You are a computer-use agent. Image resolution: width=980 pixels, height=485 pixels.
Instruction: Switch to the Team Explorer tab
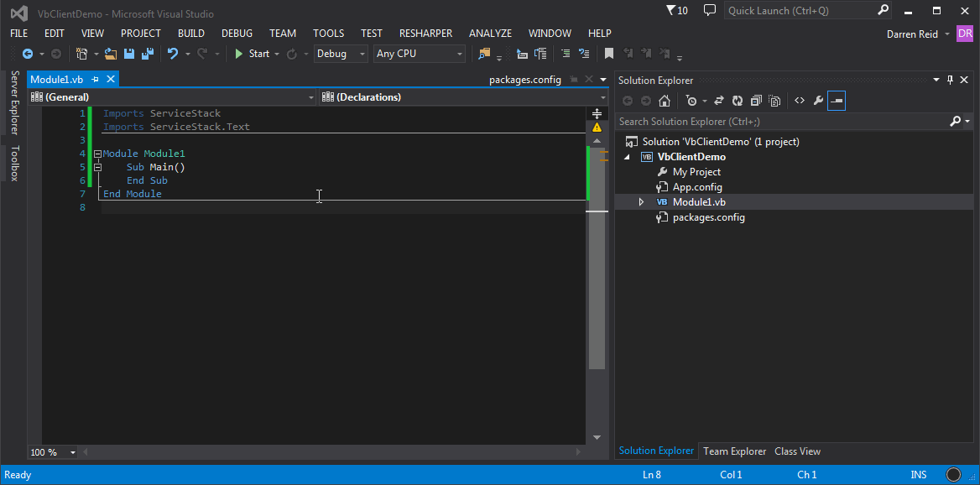[x=734, y=451]
